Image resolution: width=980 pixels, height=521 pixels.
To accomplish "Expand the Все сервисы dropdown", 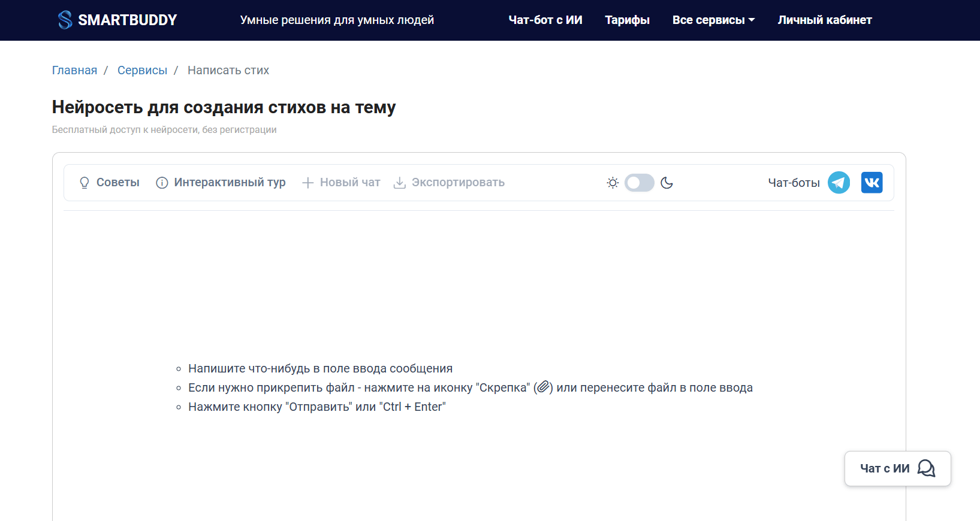I will point(713,20).
